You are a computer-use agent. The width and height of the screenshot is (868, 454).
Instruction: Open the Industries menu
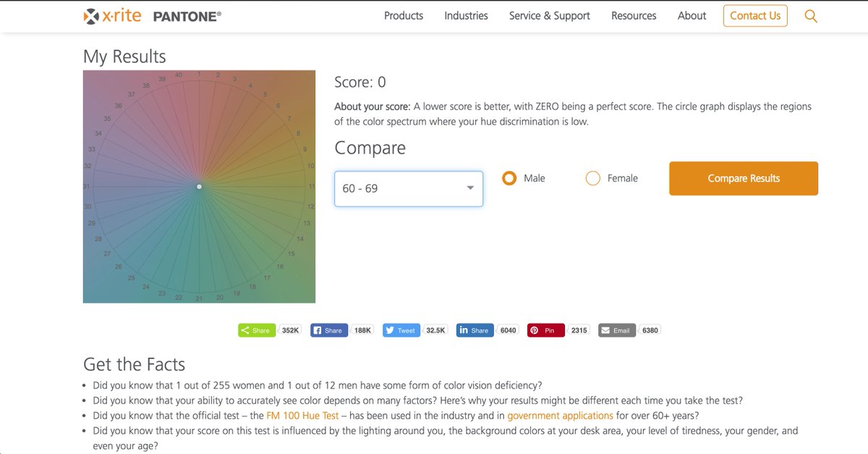(x=466, y=16)
